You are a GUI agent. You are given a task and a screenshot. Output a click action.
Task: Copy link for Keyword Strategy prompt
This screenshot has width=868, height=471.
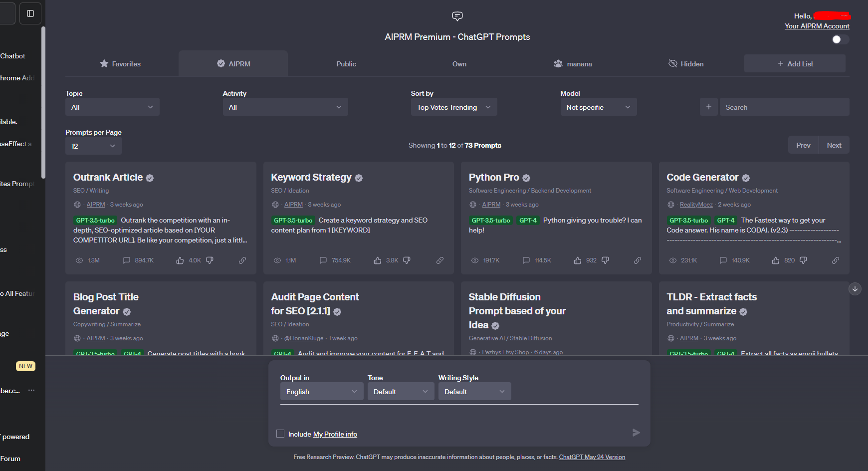tap(440, 260)
